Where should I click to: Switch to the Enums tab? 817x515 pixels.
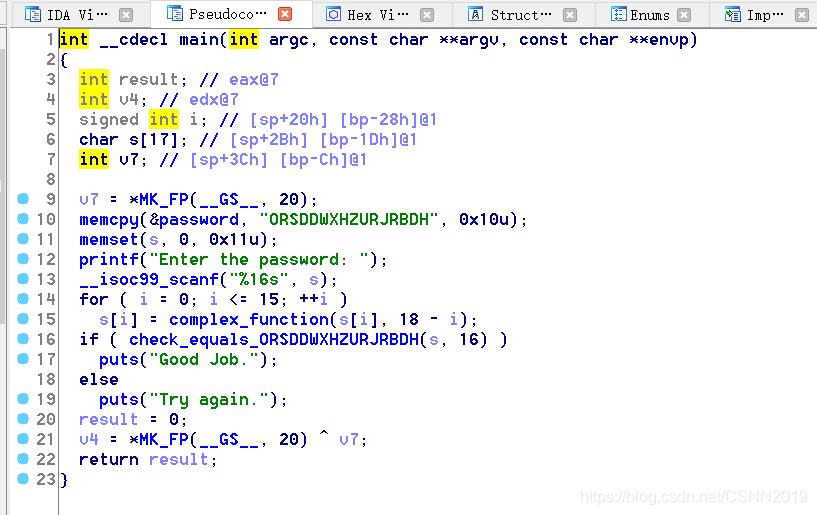tap(651, 15)
